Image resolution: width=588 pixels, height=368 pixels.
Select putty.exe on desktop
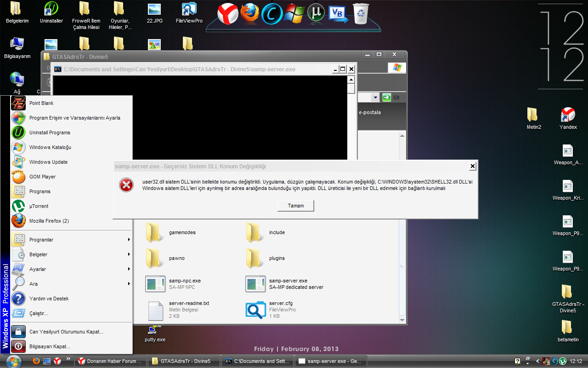(154, 333)
